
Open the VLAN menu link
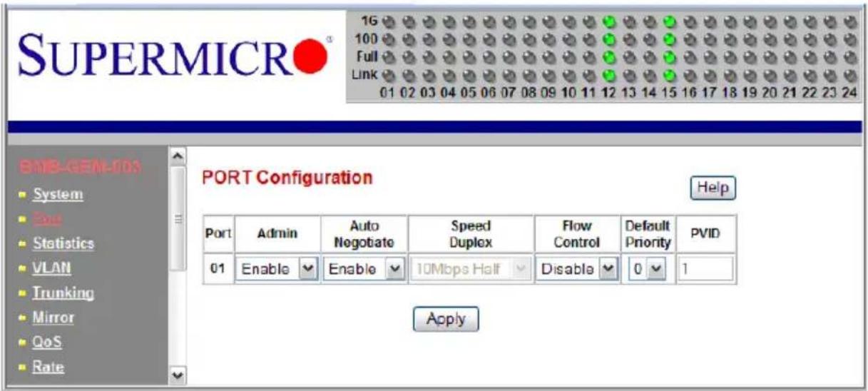(x=52, y=268)
